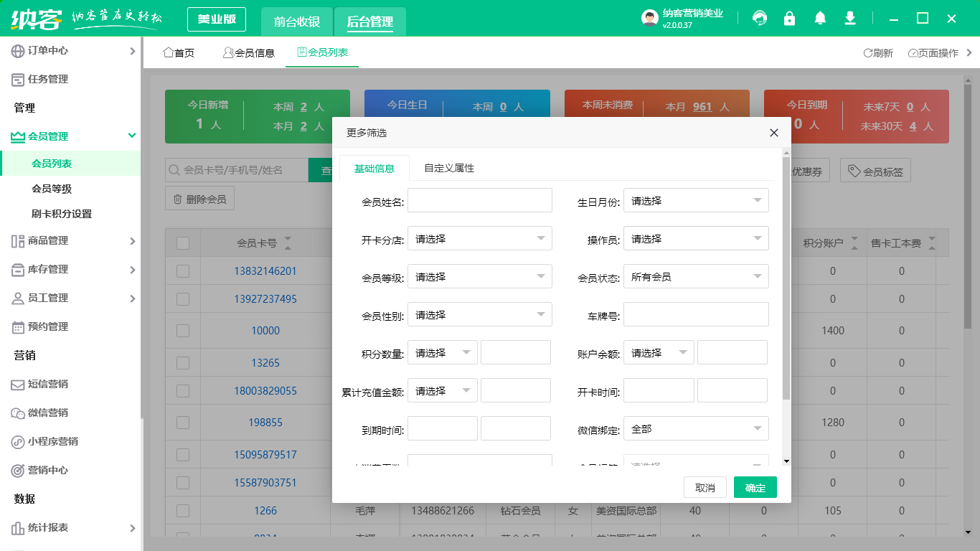Click inside the 会员姓名 input field
The height and width of the screenshot is (551, 980).
[x=479, y=200]
